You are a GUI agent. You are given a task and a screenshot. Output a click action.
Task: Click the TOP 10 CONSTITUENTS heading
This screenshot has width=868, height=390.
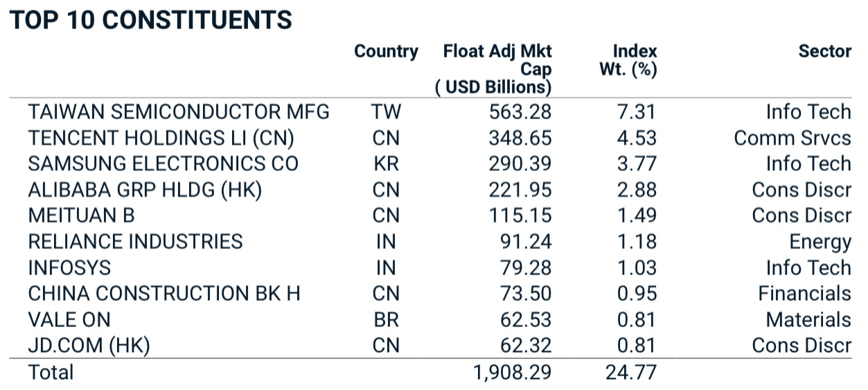coord(150,20)
